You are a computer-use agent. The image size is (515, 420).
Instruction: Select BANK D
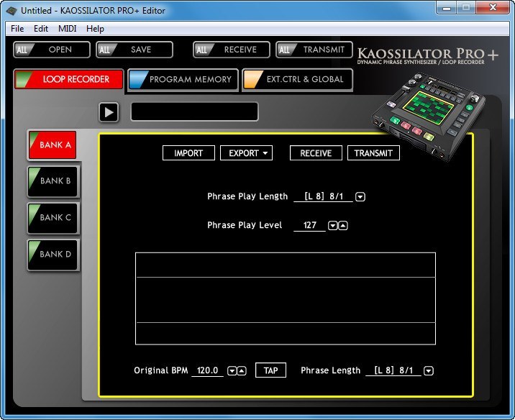click(53, 255)
